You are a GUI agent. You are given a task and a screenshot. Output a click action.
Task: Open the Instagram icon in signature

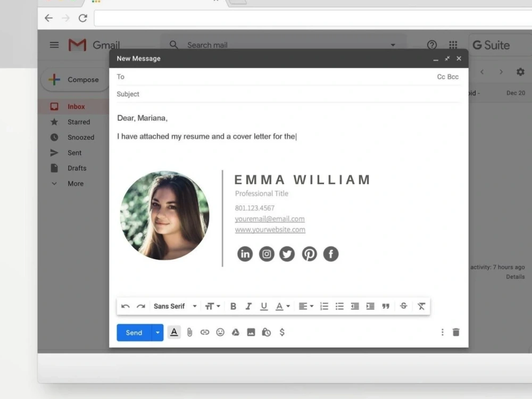click(x=267, y=254)
